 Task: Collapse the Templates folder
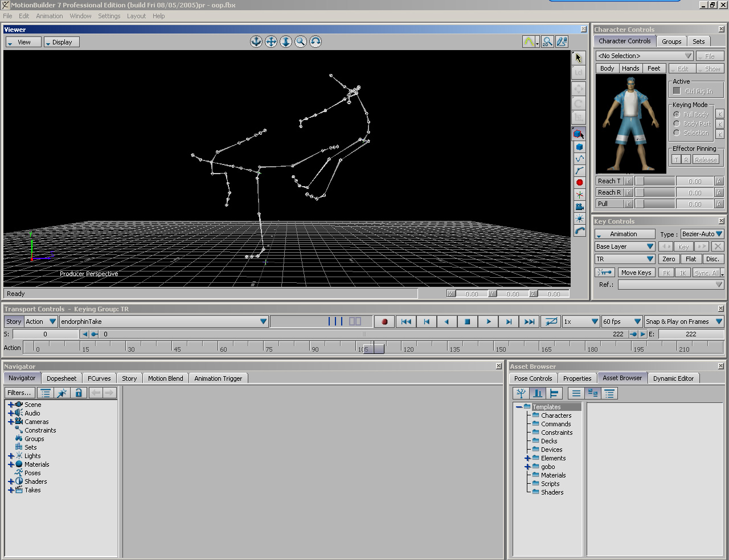pos(519,407)
